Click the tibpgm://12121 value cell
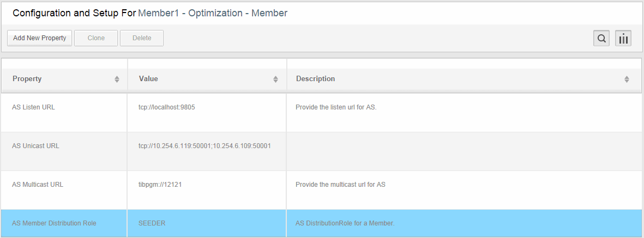The height and width of the screenshot is (238, 644). tap(207, 190)
